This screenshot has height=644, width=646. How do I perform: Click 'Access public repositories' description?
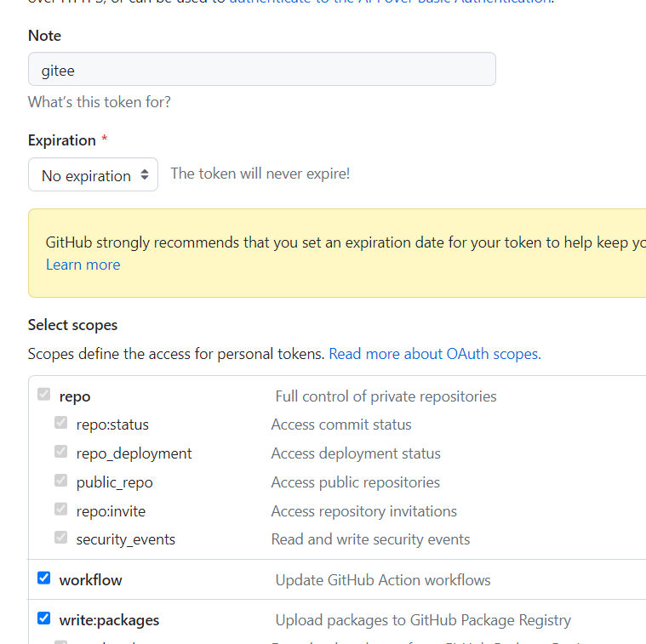tap(356, 482)
